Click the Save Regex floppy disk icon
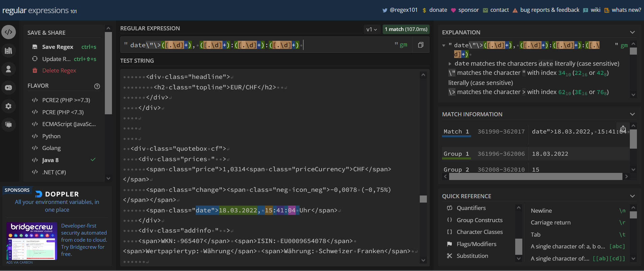644x271 pixels. 35,47
